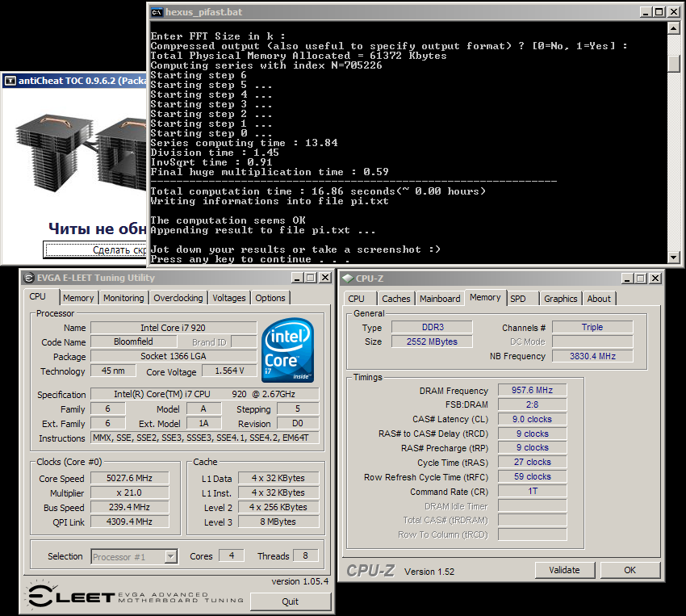686x616 pixels.
Task: Click the console scrollbar down arrow
Action: tap(674, 258)
